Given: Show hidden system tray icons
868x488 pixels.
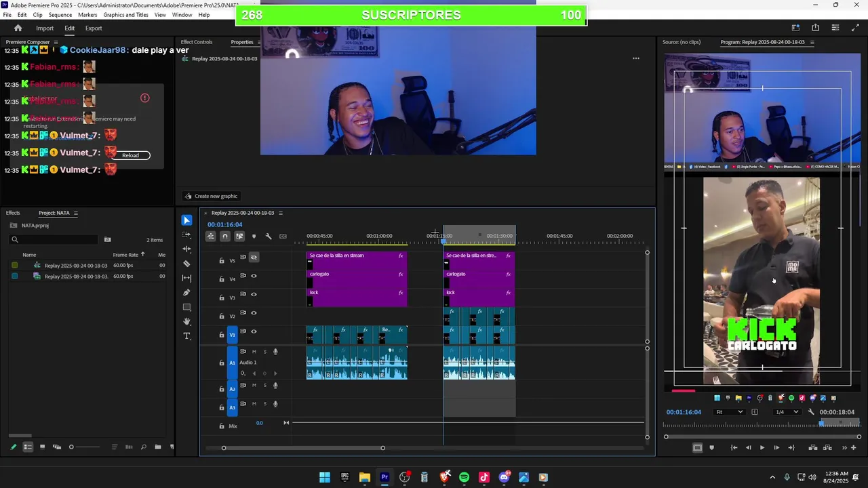Looking at the screenshot, I should (772, 477).
